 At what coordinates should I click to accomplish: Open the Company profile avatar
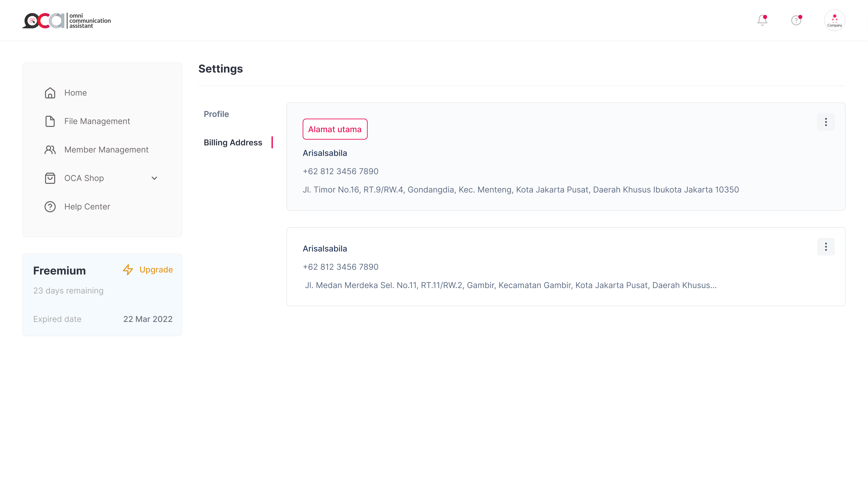pos(834,20)
